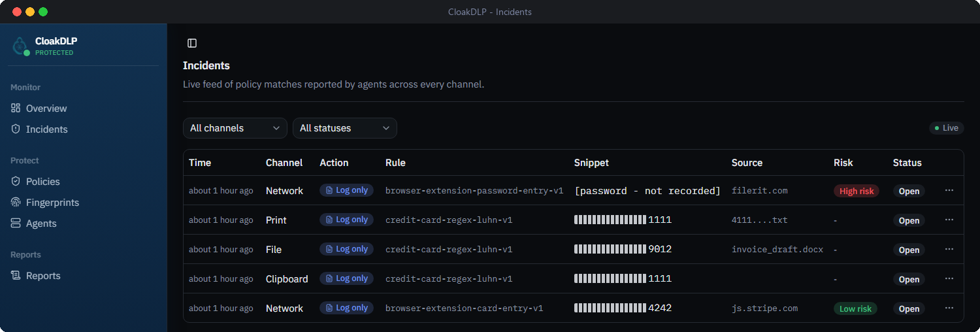The width and height of the screenshot is (980, 332).
Task: Click masked snippet ending 4242
Action: [x=623, y=308]
